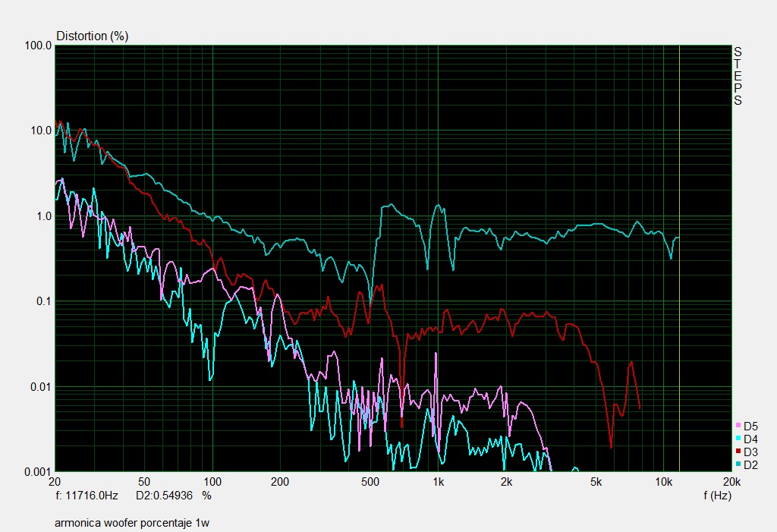Click the dark red D3 legend color square
Image resolution: width=777 pixels, height=532 pixels.
(x=738, y=452)
